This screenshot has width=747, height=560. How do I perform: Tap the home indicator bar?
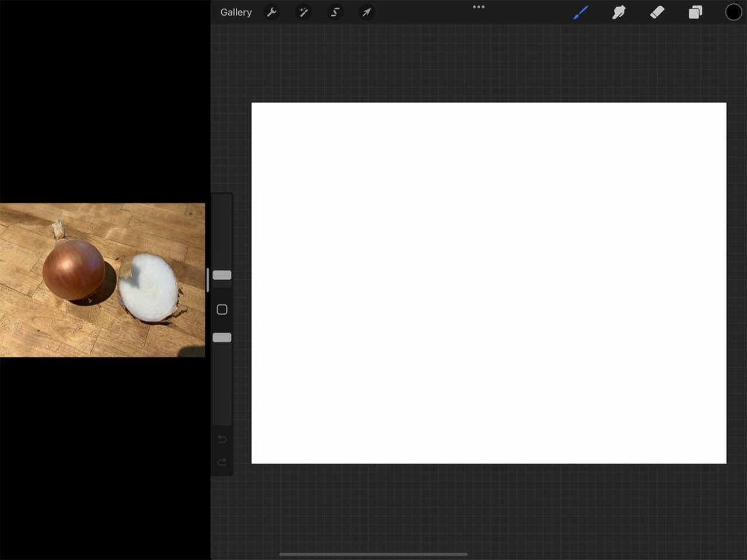(373, 555)
